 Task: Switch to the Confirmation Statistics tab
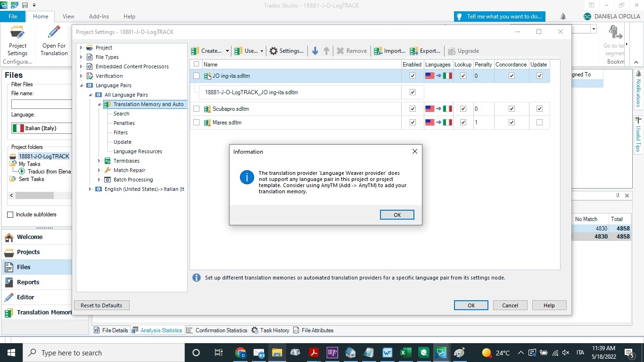click(x=217, y=330)
